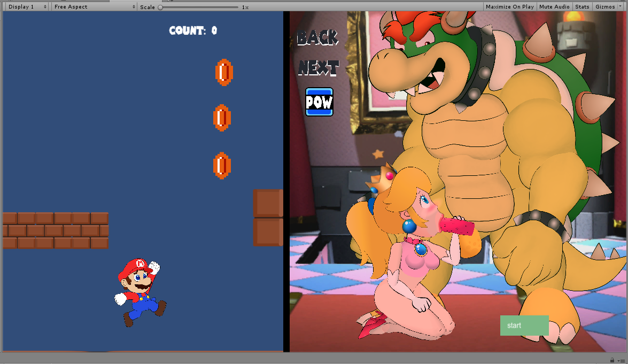Toggle Maximize On Play
The height and width of the screenshot is (364, 628).
click(x=509, y=7)
